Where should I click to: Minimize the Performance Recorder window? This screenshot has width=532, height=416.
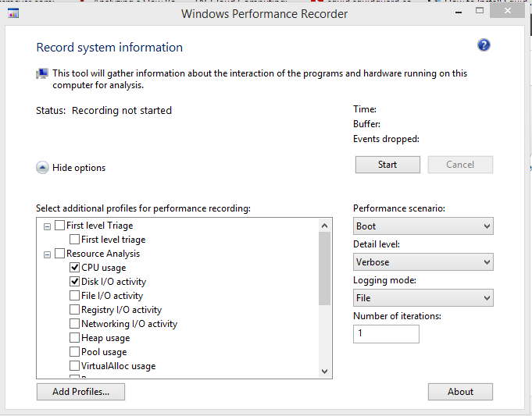tap(459, 12)
